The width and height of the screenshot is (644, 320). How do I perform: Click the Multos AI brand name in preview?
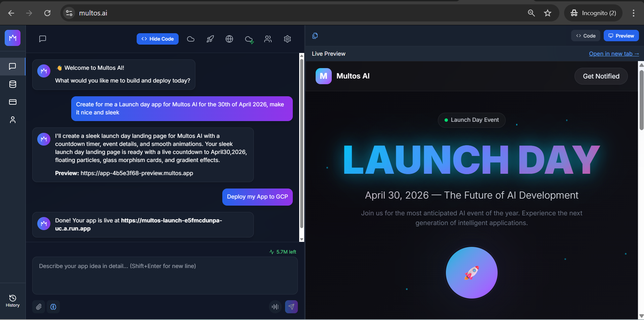353,76
